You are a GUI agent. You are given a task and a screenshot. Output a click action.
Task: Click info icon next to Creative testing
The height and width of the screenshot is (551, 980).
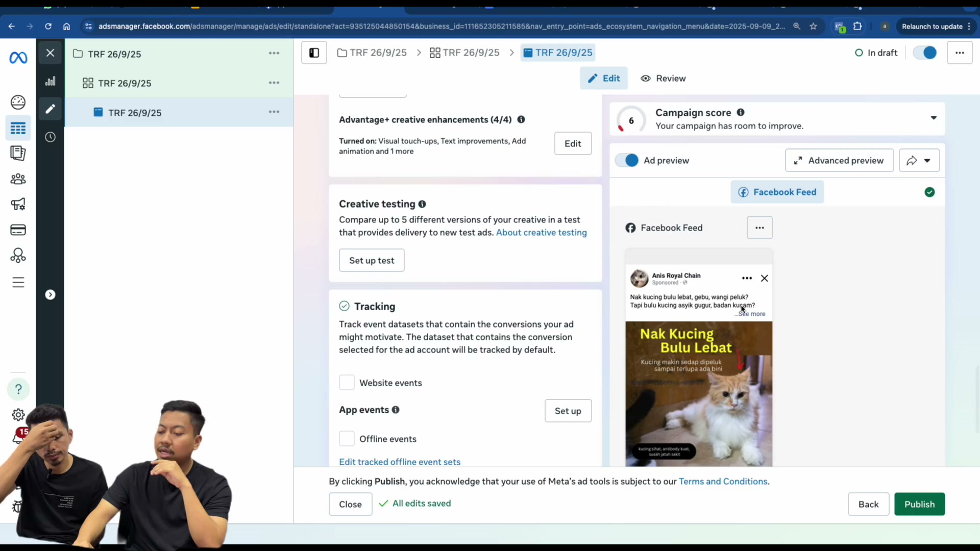[422, 204]
